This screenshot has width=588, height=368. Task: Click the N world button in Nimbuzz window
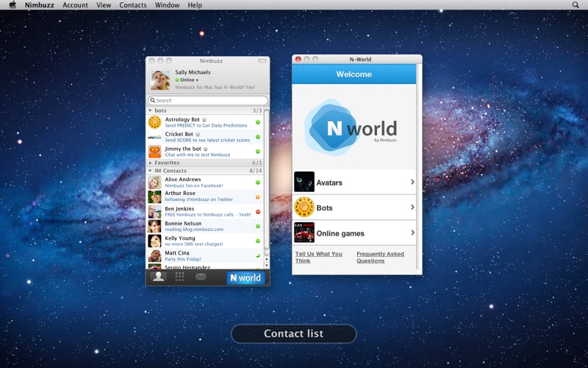pyautogui.click(x=245, y=278)
